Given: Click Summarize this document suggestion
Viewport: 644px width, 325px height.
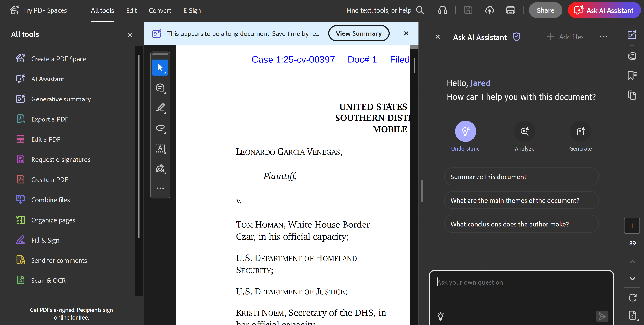Looking at the screenshot, I should [521, 177].
